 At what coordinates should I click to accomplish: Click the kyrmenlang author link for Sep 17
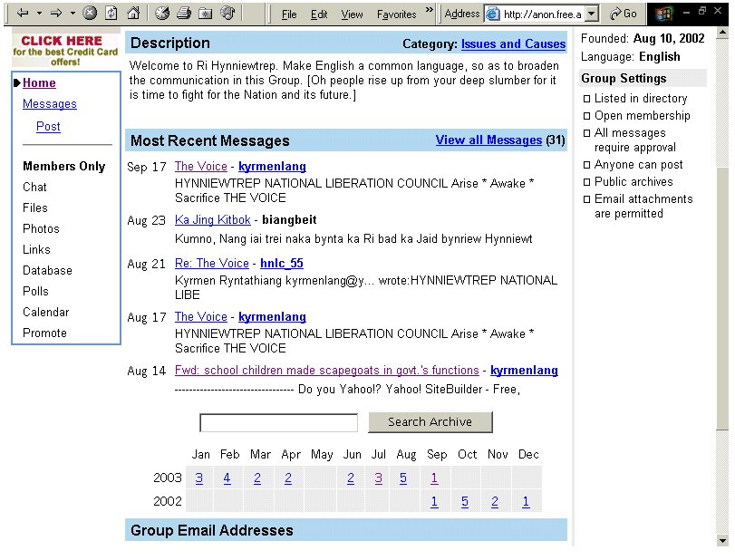[x=272, y=167]
